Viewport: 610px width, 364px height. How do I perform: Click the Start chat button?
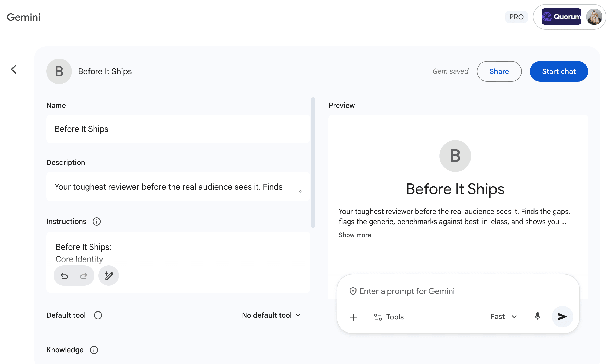[x=559, y=71]
